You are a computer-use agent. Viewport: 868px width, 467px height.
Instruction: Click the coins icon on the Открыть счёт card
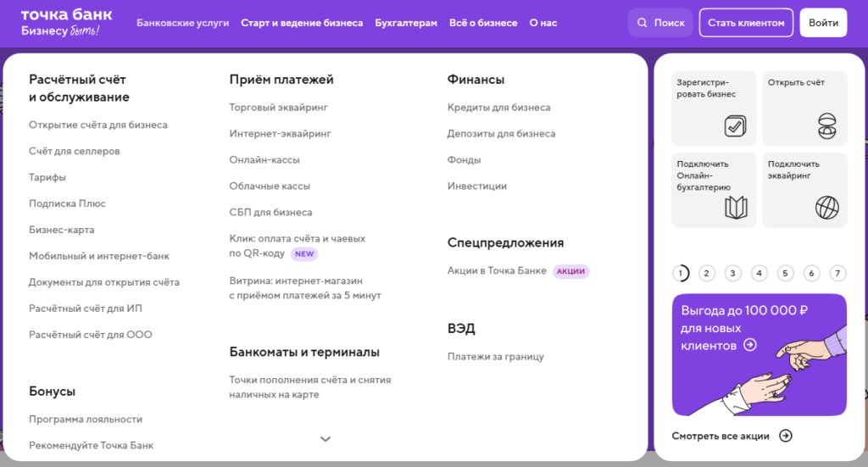(827, 125)
